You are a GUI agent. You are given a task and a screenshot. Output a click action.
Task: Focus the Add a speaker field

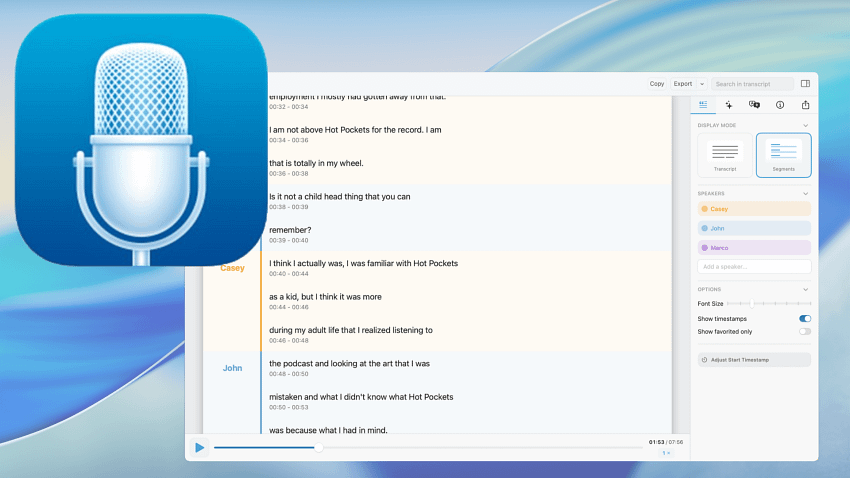[754, 267]
